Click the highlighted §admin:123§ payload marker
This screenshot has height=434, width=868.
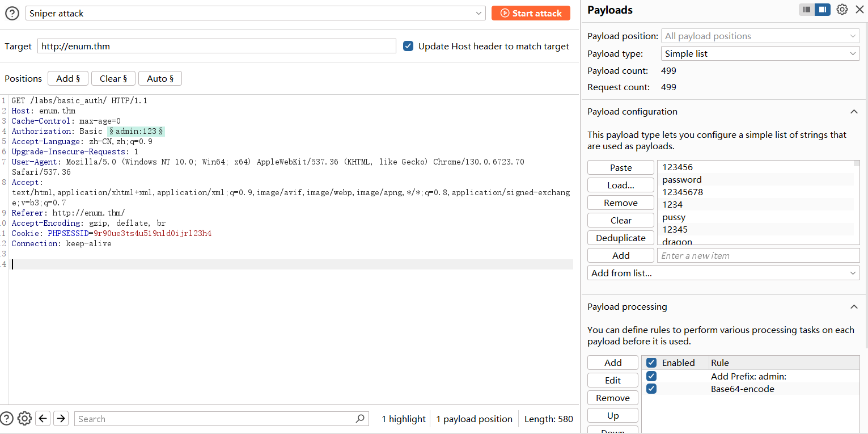[x=136, y=131]
